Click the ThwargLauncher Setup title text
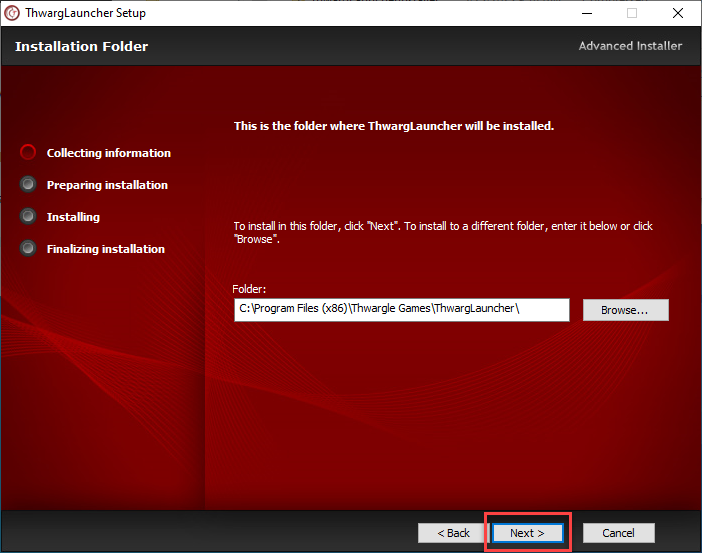 85,13
